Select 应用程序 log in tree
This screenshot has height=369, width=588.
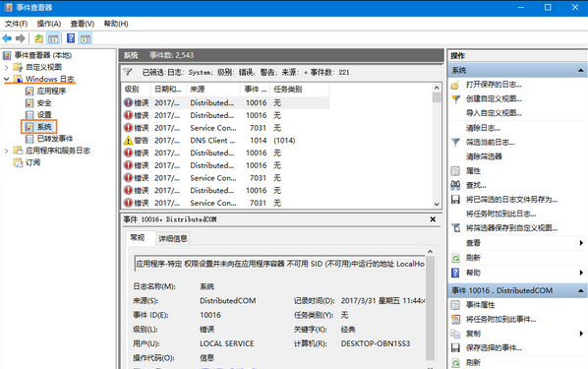tap(51, 91)
